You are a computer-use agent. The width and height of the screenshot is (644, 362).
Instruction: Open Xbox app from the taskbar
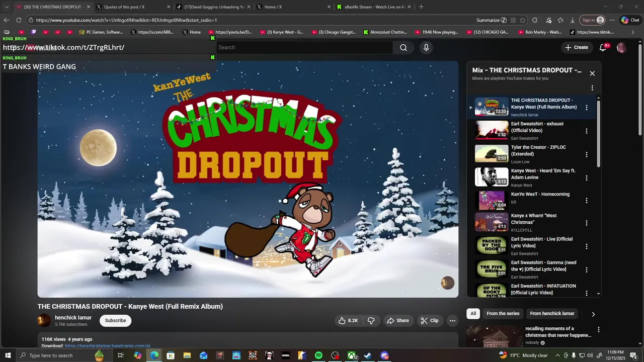[352, 355]
